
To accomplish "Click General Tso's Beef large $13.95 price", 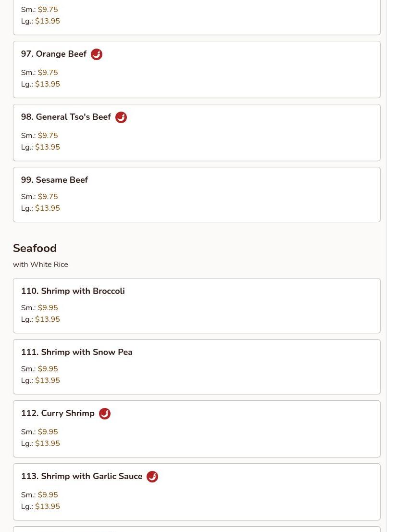I will pos(47,147).
